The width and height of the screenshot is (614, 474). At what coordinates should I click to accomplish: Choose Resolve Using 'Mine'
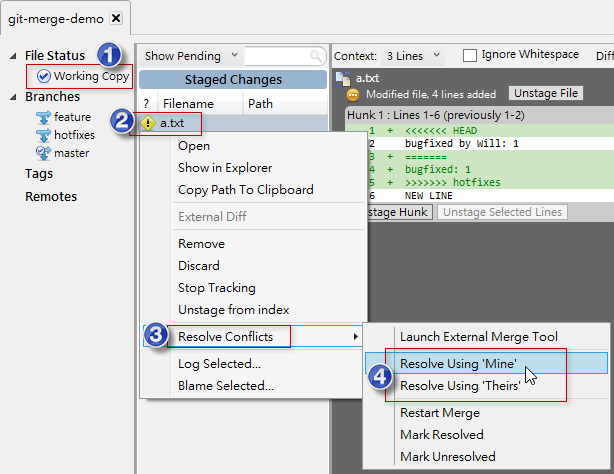(x=458, y=364)
